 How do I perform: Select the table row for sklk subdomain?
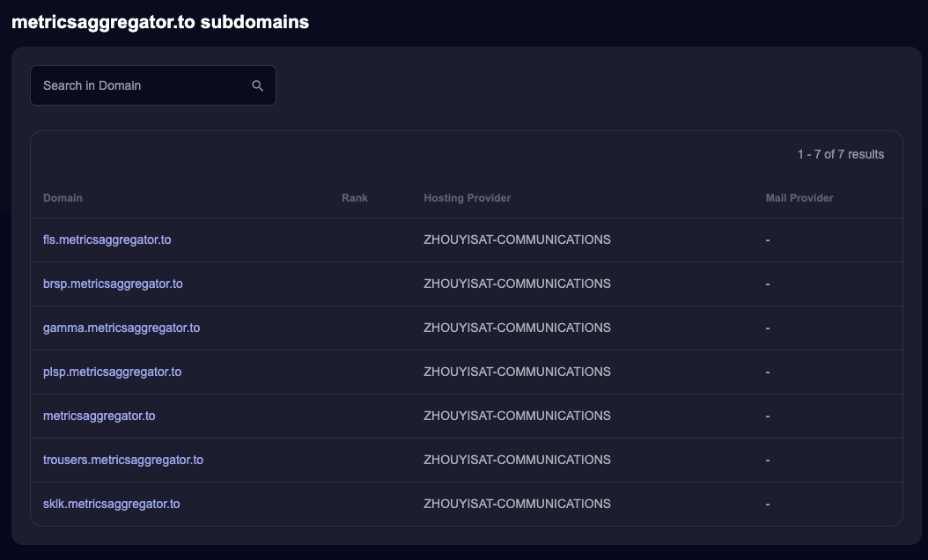pos(466,504)
